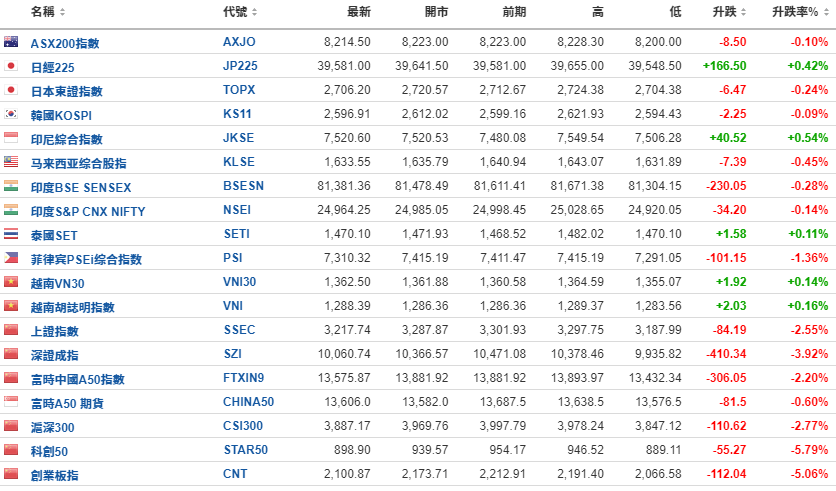
Task: Click the Australia flag icon beside ASX200
Action: (x=11, y=42)
